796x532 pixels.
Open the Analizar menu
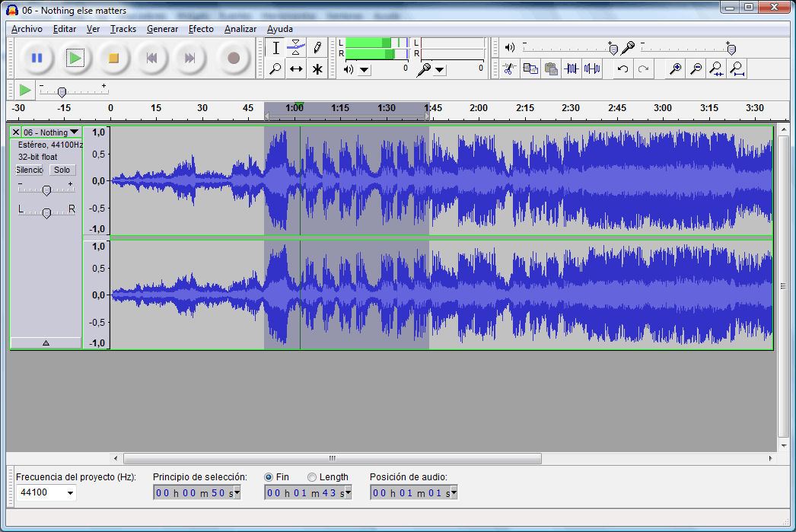point(240,29)
